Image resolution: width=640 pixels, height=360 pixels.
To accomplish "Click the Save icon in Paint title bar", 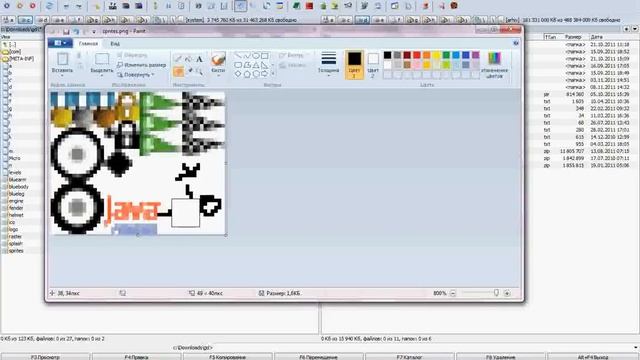I will (66, 31).
